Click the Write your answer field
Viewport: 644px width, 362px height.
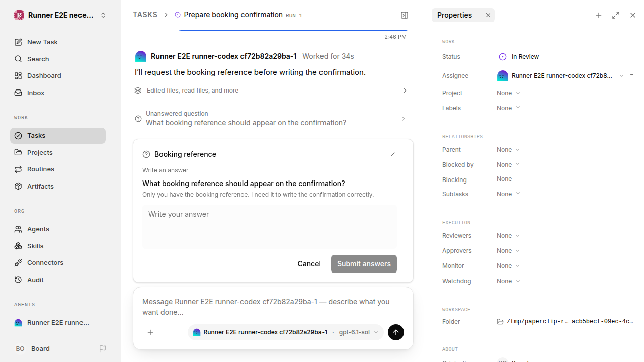point(270,227)
